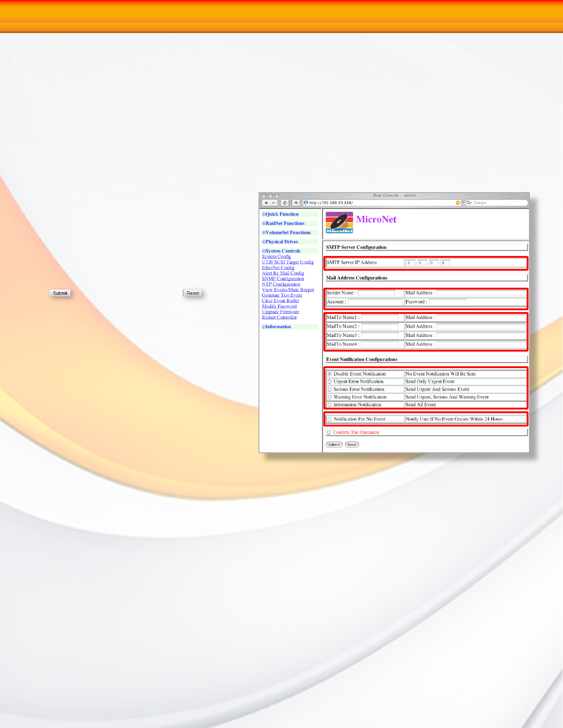This screenshot has width=563, height=728.
Task: Click the larger Submit button left of the browser
Action: [60, 293]
